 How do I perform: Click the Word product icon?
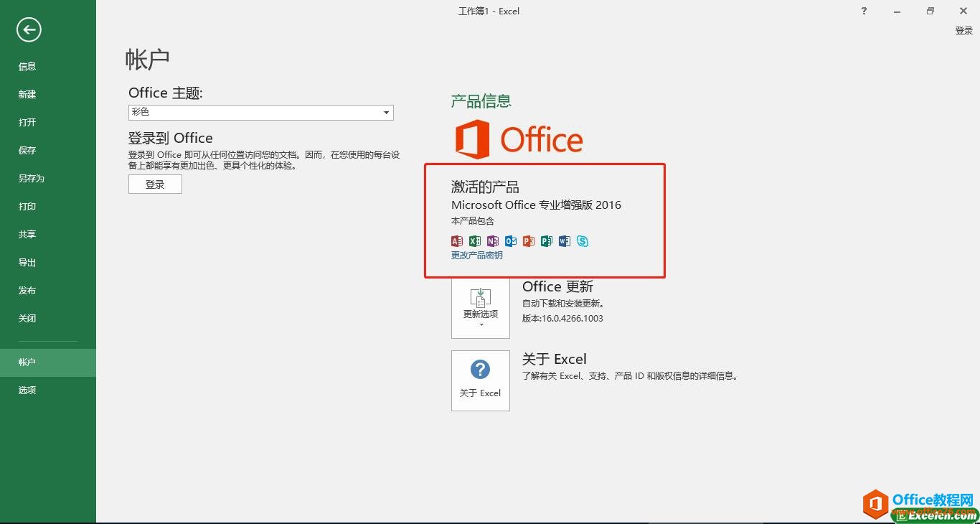[x=565, y=241]
